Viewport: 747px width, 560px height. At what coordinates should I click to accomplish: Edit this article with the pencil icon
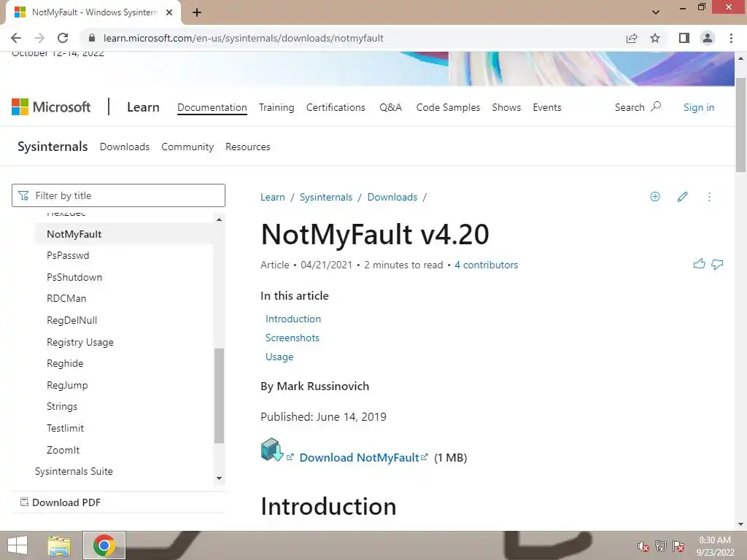pyautogui.click(x=682, y=197)
